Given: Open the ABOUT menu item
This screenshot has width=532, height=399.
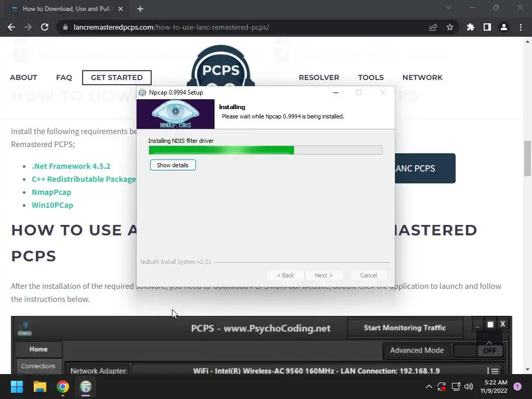Looking at the screenshot, I should [x=23, y=77].
